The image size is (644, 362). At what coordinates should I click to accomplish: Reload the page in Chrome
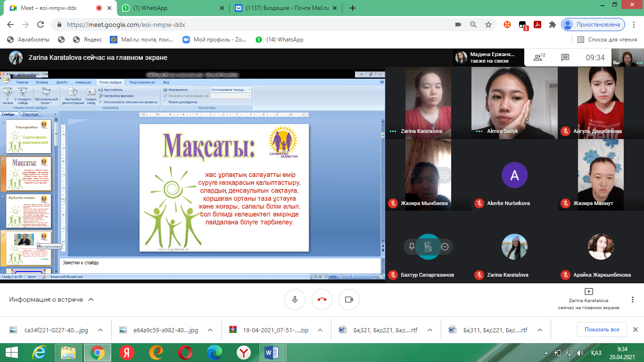pos(41,25)
